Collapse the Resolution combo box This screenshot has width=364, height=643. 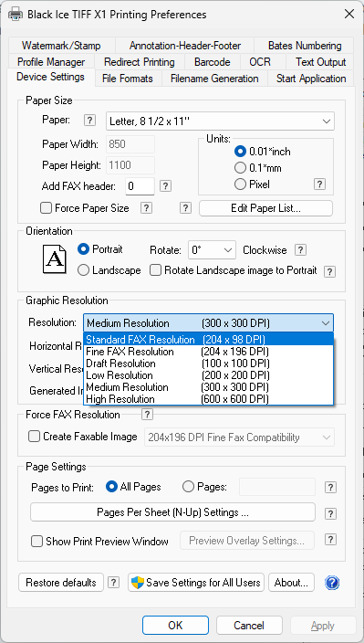point(208,323)
